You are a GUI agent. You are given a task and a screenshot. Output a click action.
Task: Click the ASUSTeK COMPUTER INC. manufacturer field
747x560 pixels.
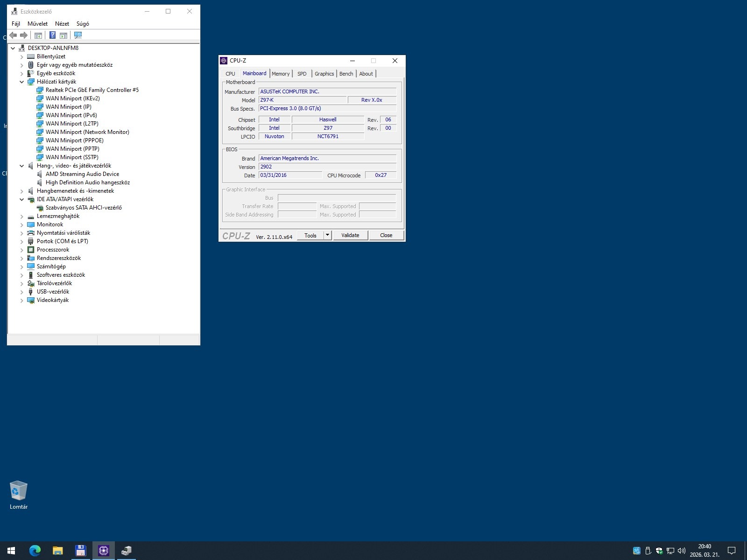pyautogui.click(x=327, y=91)
